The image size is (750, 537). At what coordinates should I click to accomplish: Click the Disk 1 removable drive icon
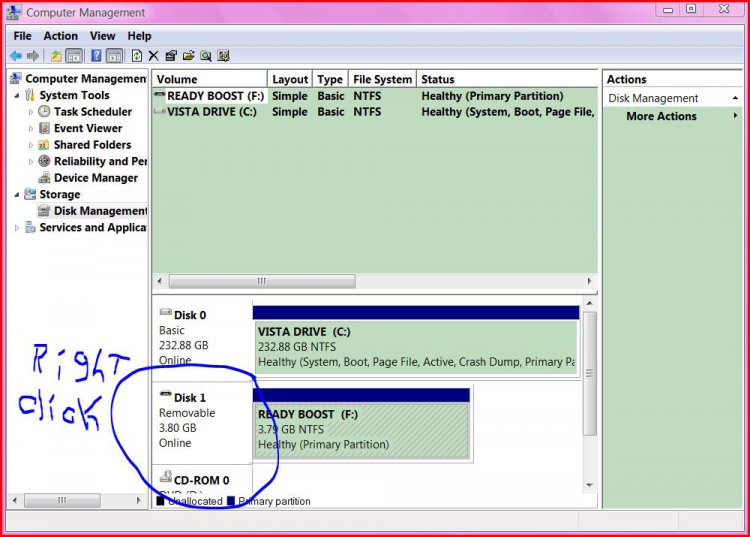(165, 395)
